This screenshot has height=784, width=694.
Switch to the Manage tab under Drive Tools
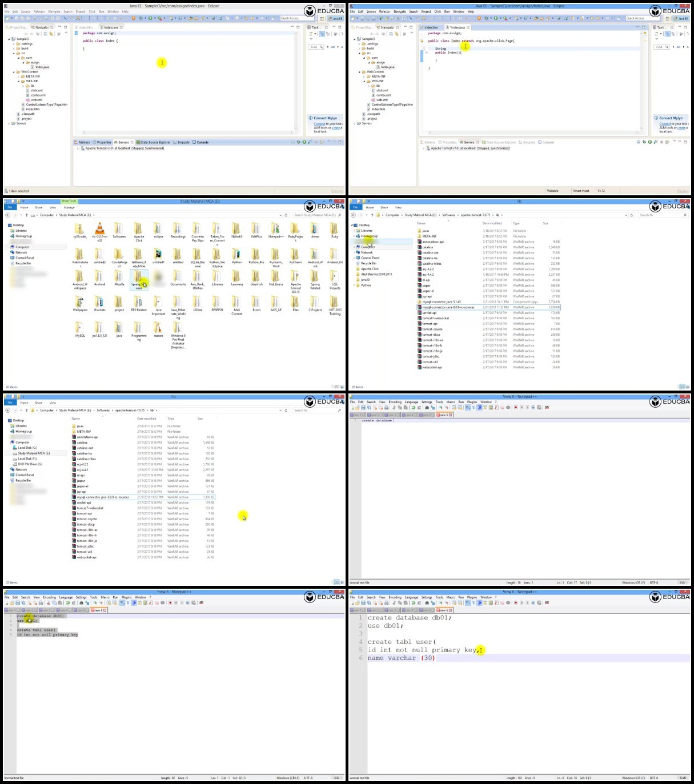coord(69,207)
